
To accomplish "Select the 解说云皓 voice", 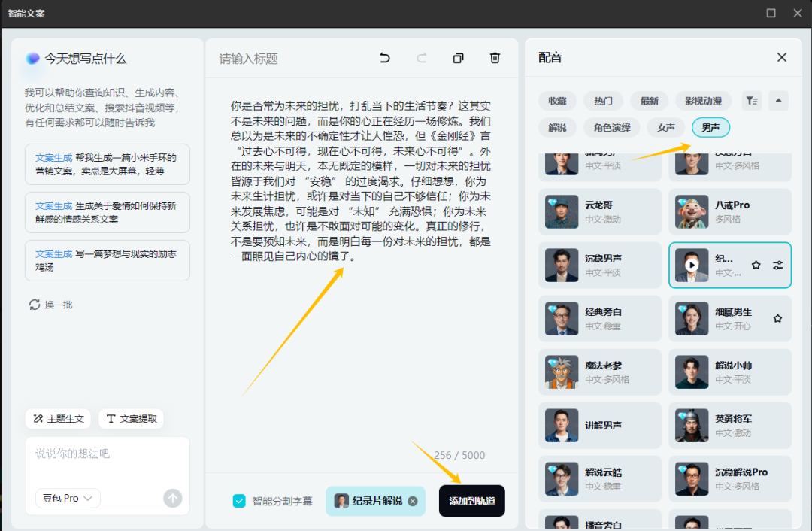I will click(600, 479).
